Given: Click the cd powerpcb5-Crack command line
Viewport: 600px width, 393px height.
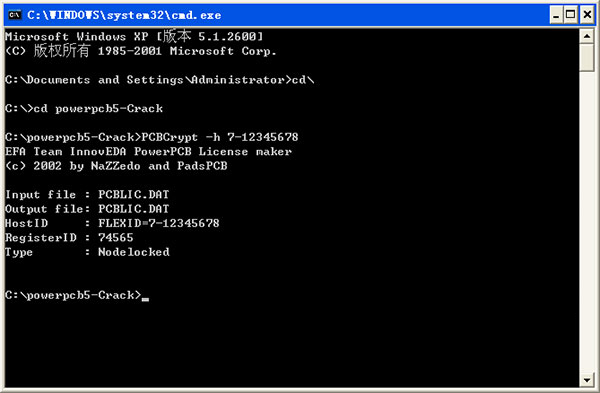Looking at the screenshot, I should coord(84,109).
